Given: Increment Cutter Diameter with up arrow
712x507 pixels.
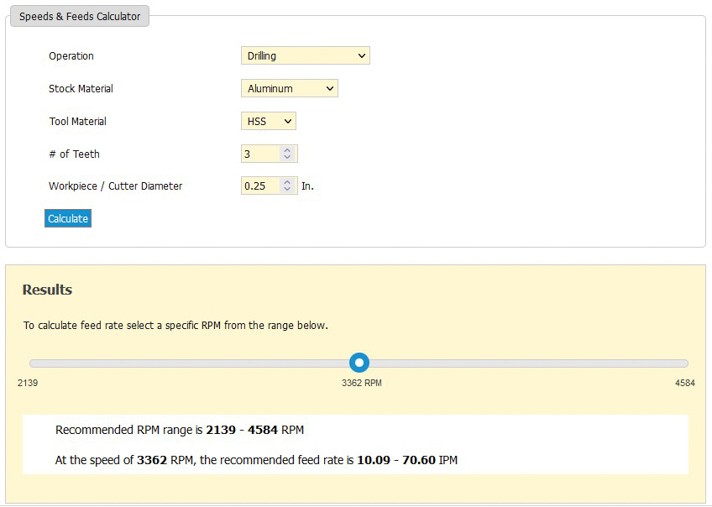Looking at the screenshot, I should pyautogui.click(x=287, y=182).
